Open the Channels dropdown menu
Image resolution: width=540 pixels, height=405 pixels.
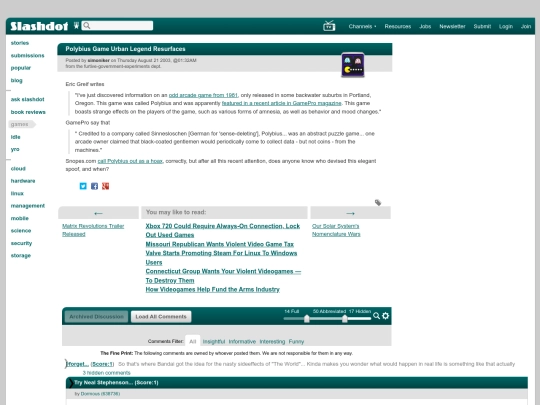pos(362,26)
